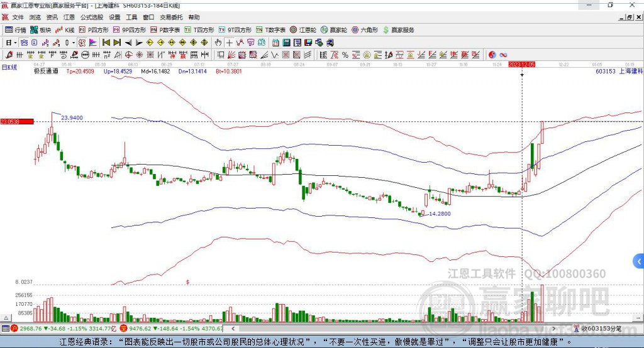Screen dimensions: 644x348
Task: Click the 14.2800 low price label
Action: pyautogui.click(x=440, y=214)
